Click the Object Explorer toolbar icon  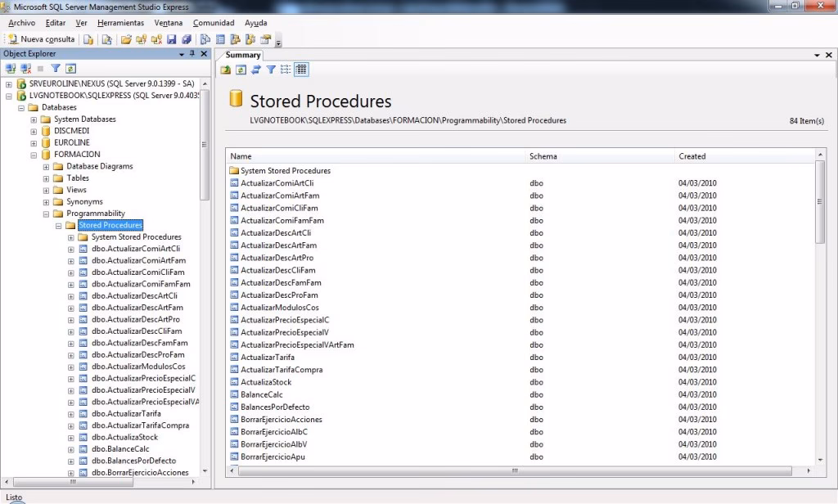[x=235, y=39]
